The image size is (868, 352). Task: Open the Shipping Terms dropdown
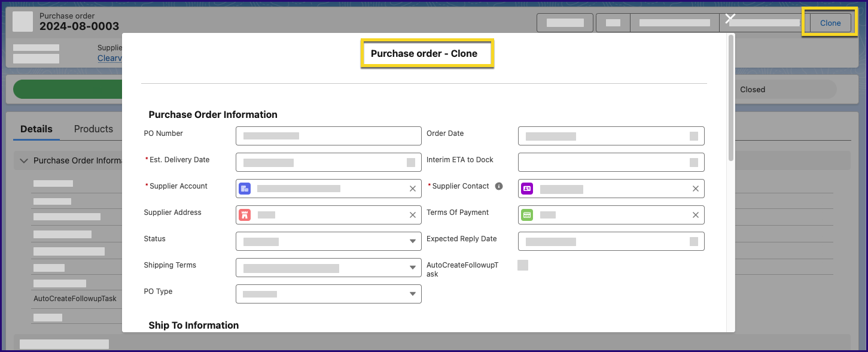pyautogui.click(x=328, y=268)
